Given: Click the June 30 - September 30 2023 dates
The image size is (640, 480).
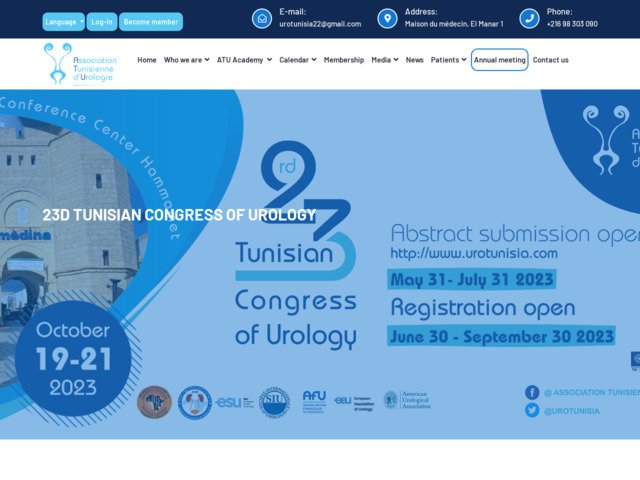Looking at the screenshot, I should [x=501, y=336].
